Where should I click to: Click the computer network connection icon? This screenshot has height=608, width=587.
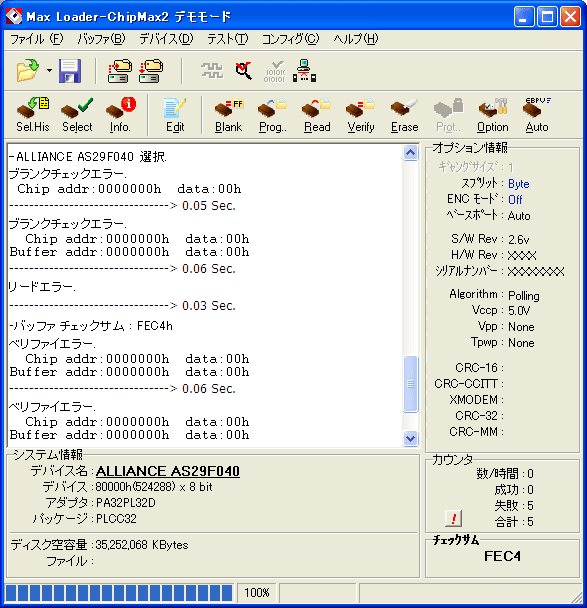coord(304,71)
